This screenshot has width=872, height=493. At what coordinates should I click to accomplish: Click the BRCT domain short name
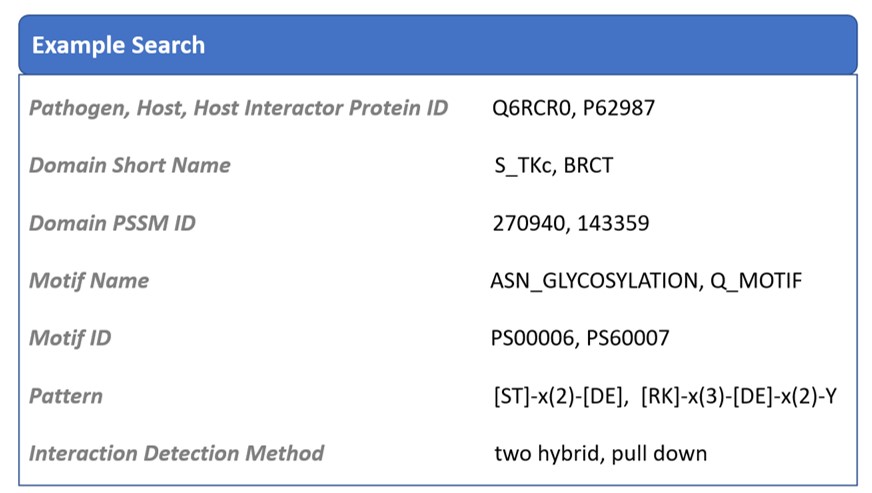point(588,165)
